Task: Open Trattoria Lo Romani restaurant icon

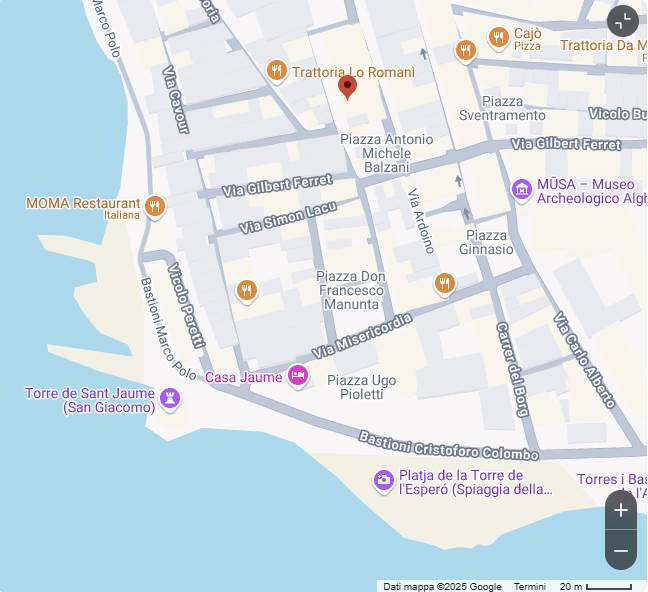Action: point(276,71)
